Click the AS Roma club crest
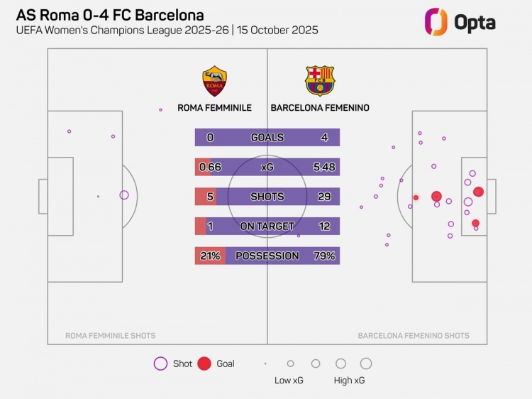 point(214,81)
